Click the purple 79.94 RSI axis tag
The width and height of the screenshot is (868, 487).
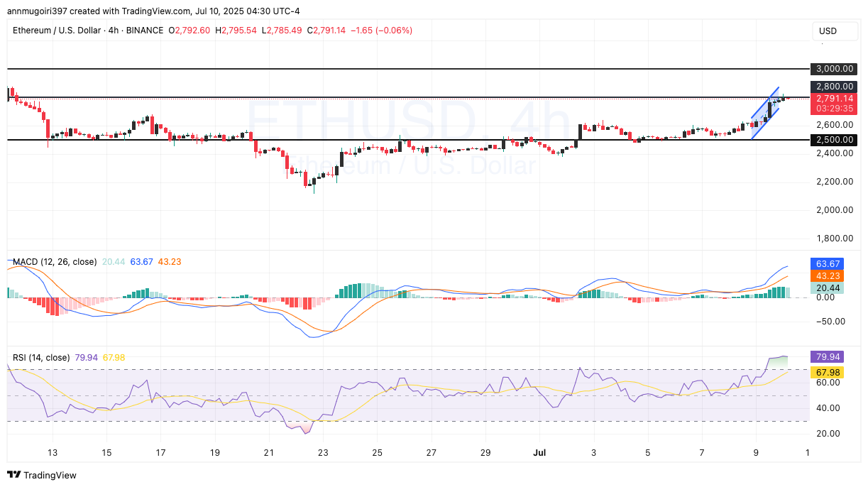click(x=827, y=356)
